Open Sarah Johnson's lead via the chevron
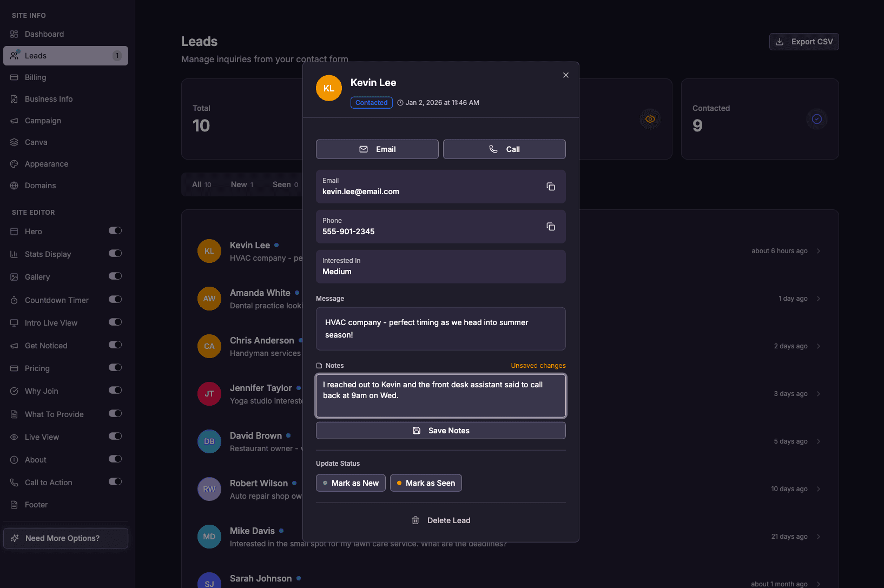 point(819,584)
